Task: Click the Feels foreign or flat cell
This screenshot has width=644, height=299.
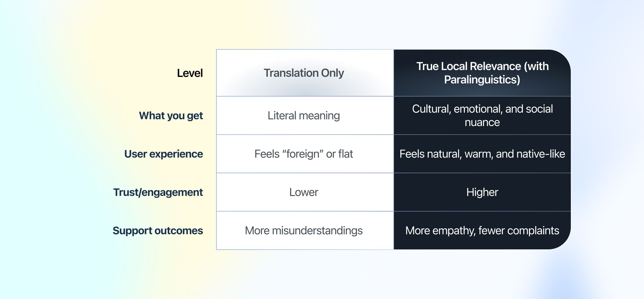Action: point(304,154)
